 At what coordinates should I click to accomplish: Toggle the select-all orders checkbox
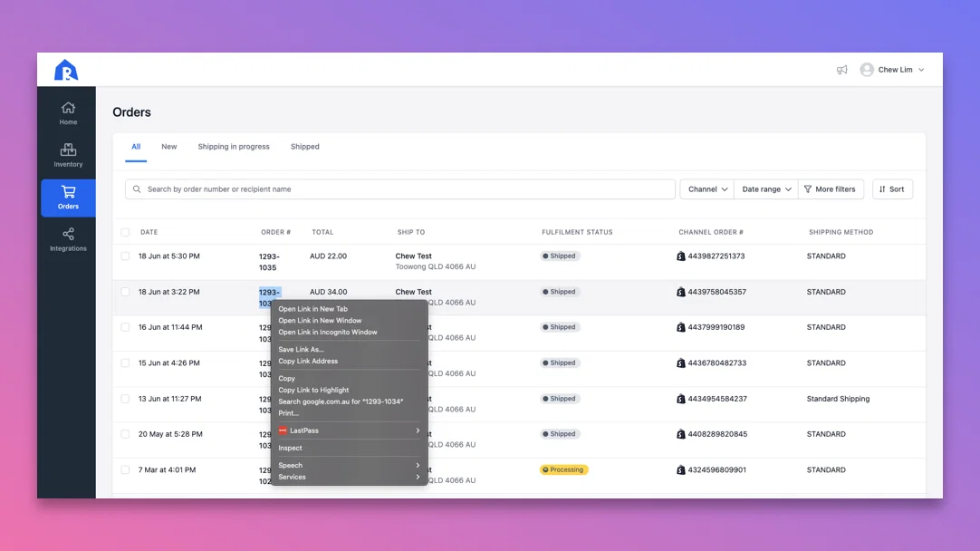tap(125, 232)
